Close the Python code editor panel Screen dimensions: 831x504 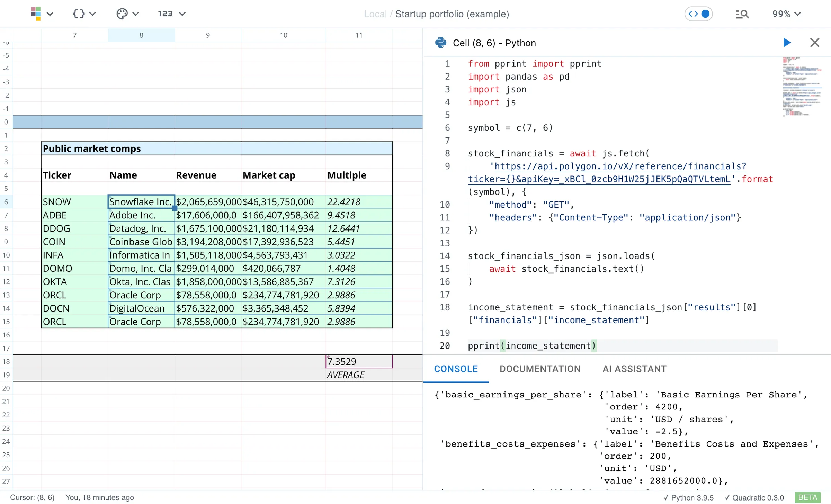815,43
